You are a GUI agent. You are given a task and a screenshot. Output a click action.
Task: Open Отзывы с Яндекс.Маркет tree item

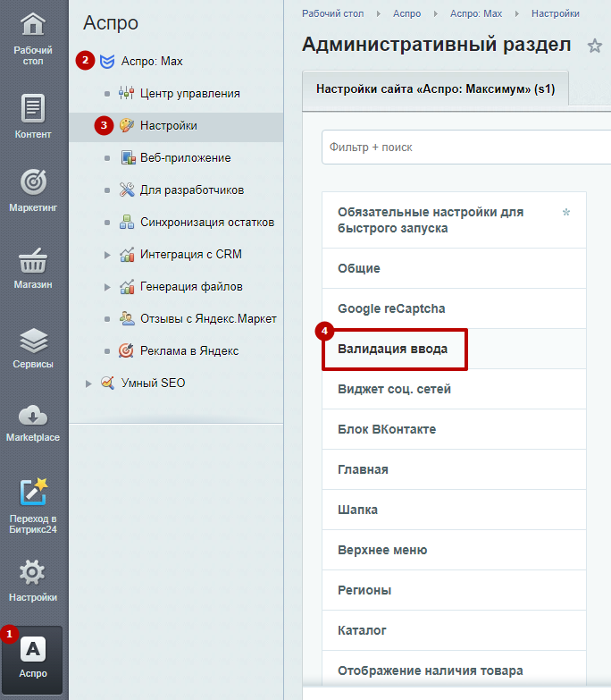208,318
